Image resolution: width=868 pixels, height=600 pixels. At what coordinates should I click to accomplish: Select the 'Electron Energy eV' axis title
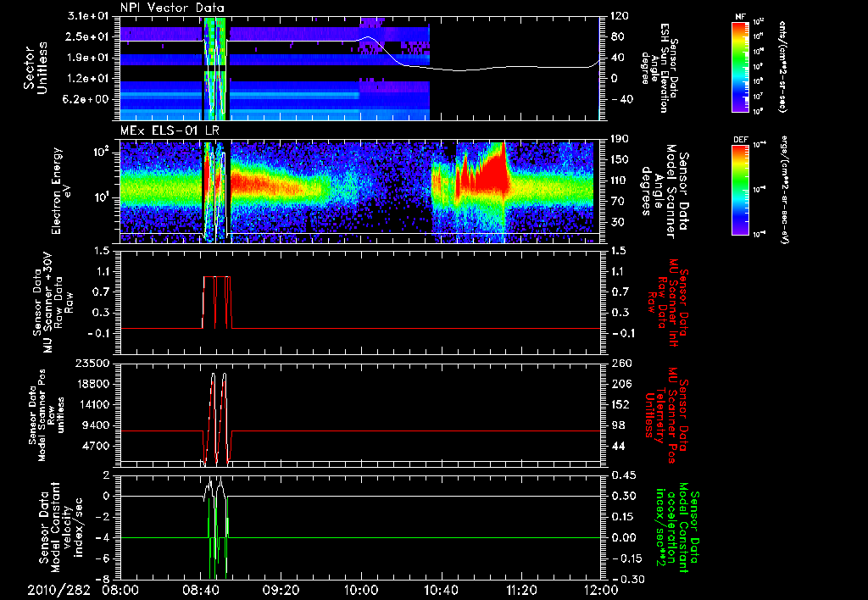64,192
